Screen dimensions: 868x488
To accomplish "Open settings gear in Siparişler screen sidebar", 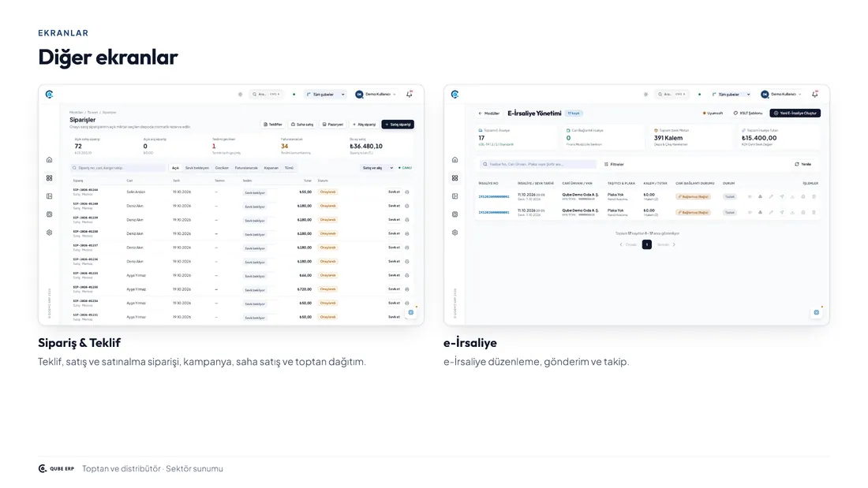I will coord(49,233).
